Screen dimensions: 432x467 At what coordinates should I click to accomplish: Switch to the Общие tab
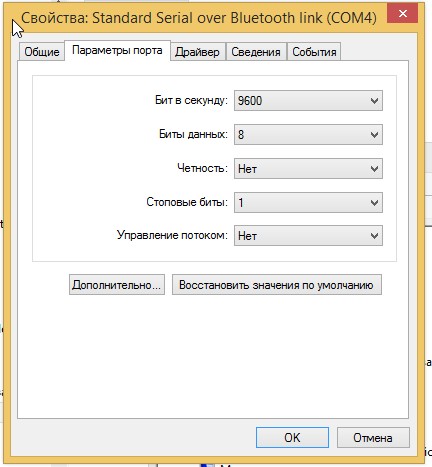pyautogui.click(x=42, y=52)
